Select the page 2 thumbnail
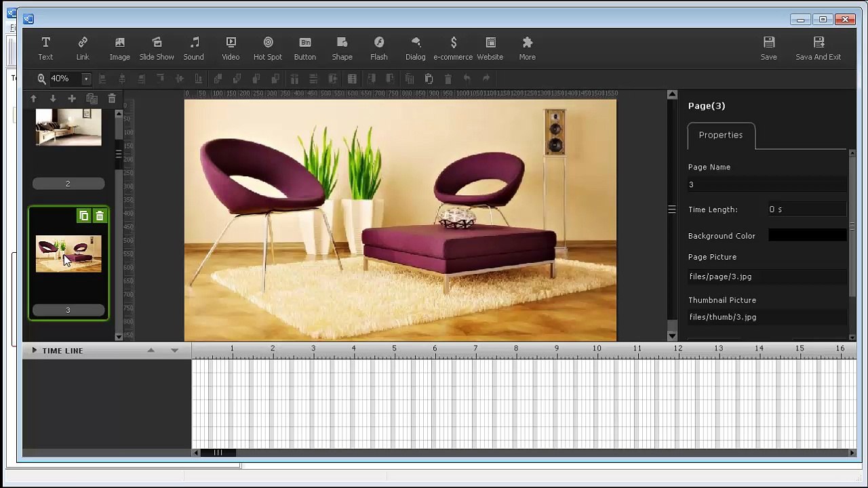The height and width of the screenshot is (488, 868). coord(68,127)
